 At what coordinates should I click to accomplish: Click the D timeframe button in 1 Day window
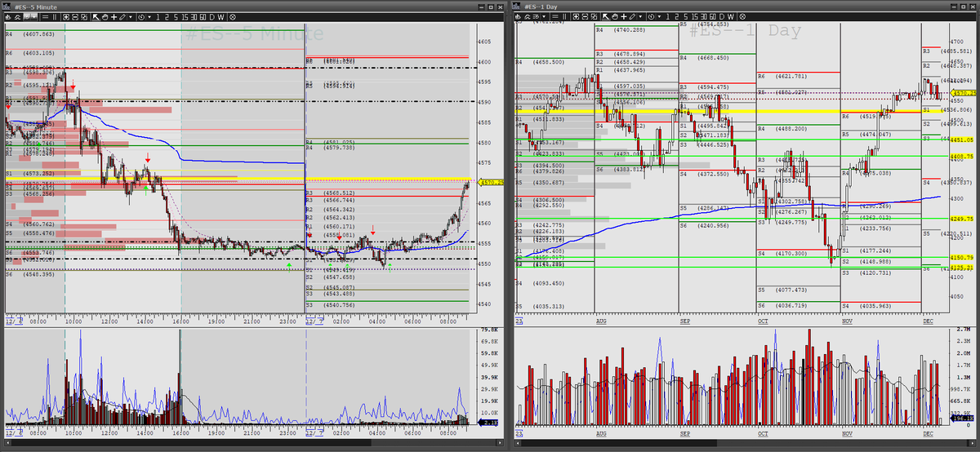point(722,17)
